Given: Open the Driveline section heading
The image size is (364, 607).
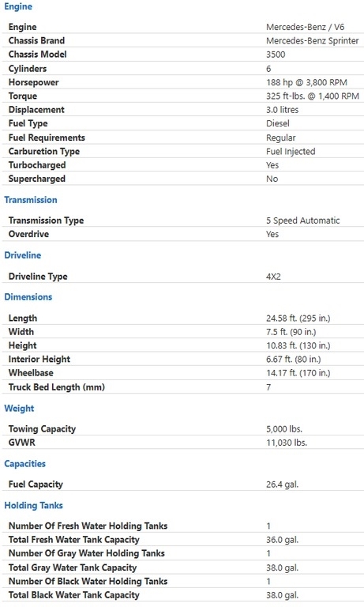Looking at the screenshot, I should coord(22,255).
